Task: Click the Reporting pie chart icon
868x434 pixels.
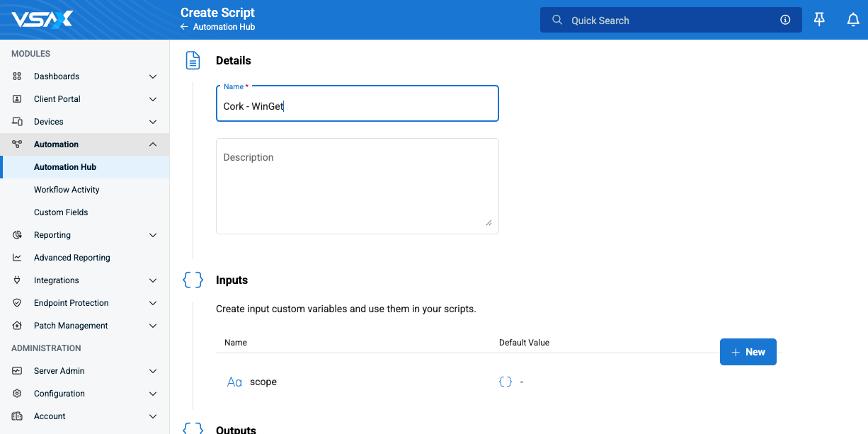Action: click(17, 235)
